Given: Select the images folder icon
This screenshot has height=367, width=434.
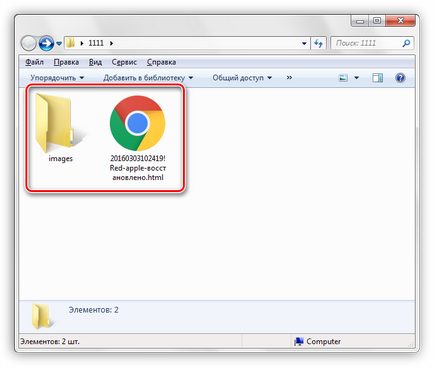Looking at the screenshot, I should pyautogui.click(x=56, y=123).
